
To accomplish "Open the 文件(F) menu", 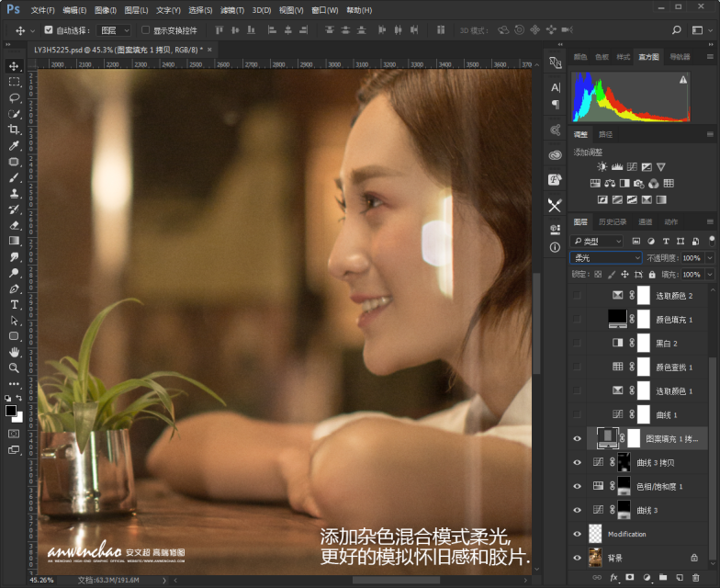I will pos(42,10).
